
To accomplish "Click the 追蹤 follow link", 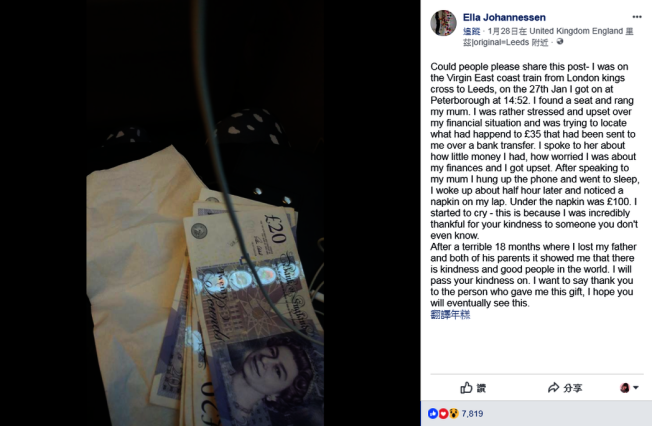I will pos(472,31).
